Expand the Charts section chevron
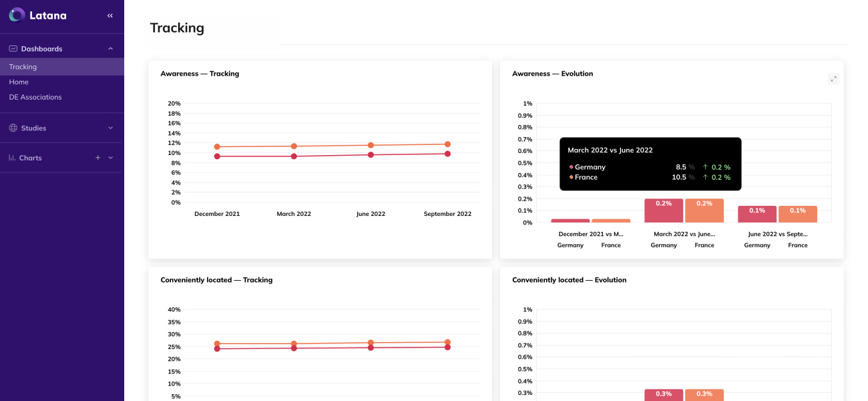The width and height of the screenshot is (868, 401). [x=111, y=158]
